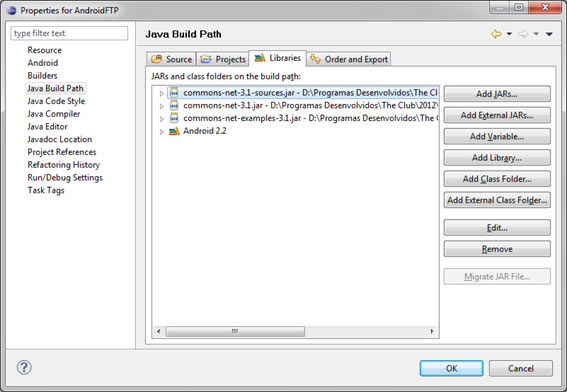The height and width of the screenshot is (392, 567).
Task: Click Add External Class Folder... button
Action: (x=497, y=200)
